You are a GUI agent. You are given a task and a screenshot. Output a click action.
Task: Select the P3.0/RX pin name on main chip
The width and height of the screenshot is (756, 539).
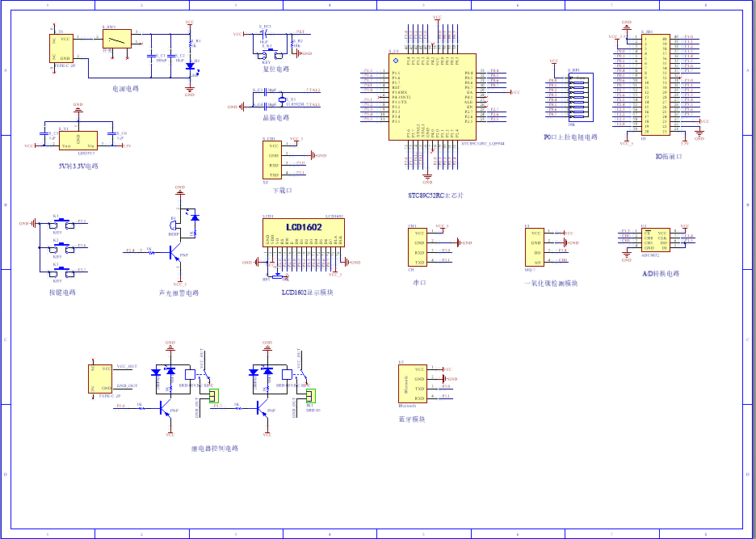(400, 92)
